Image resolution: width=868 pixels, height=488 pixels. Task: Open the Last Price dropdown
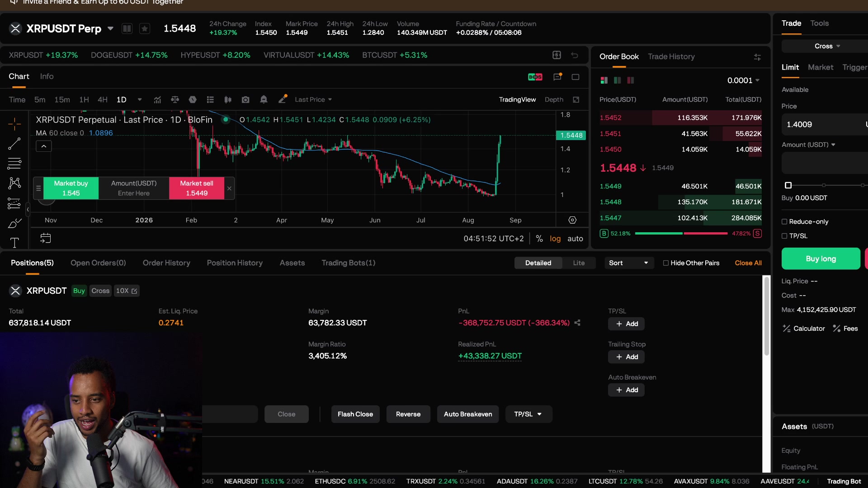click(x=313, y=99)
